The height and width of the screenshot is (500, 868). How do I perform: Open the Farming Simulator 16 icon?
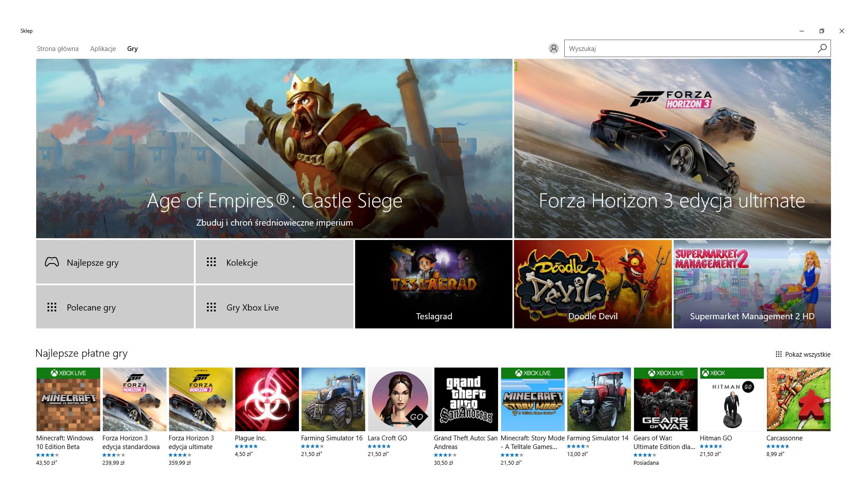coord(333,399)
